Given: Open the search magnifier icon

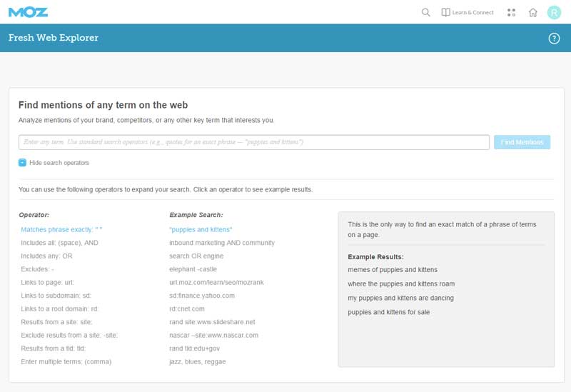Looking at the screenshot, I should point(425,12).
